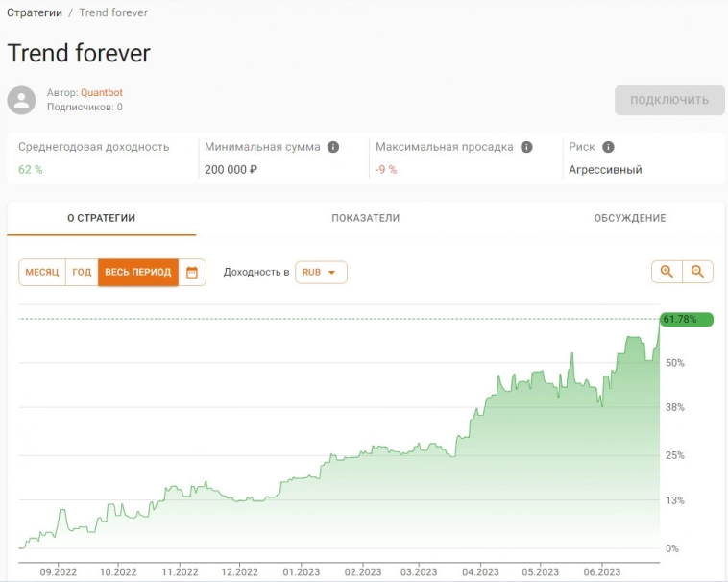Switch to the ПОКАЗАТЕЛИ tab
This screenshot has height=582, width=728.
(365, 218)
